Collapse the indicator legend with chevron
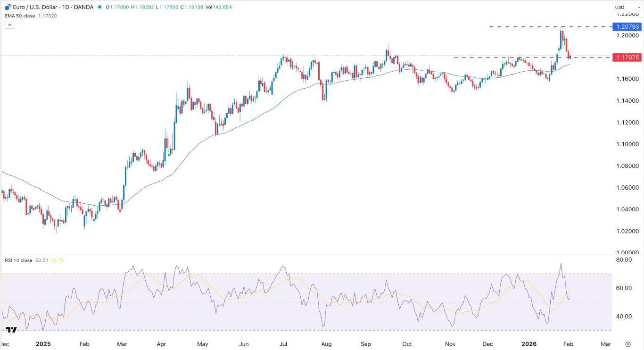Viewport: 644px width, 350px height. (x=9, y=25)
